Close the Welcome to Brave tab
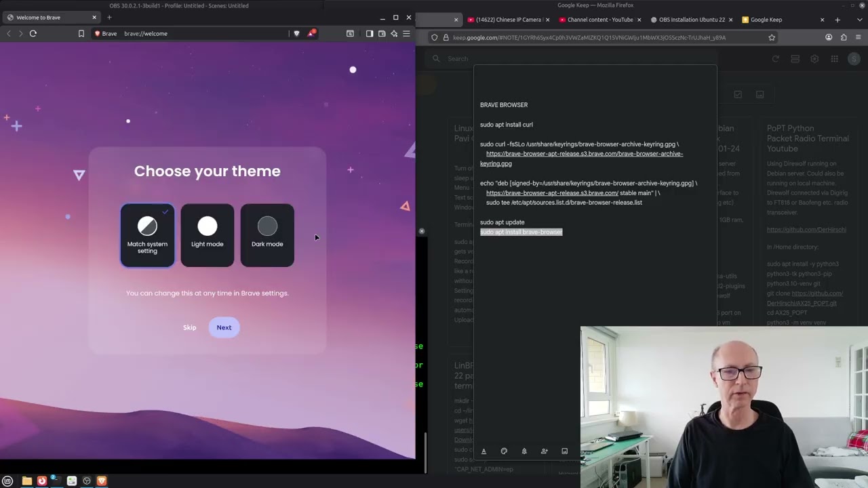The image size is (868, 488). (x=94, y=18)
